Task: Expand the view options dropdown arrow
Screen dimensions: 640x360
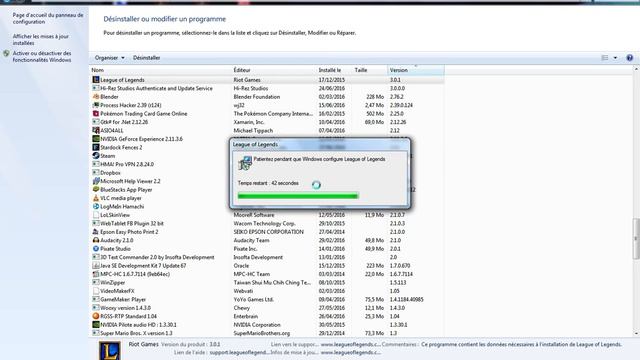Action: [615, 58]
